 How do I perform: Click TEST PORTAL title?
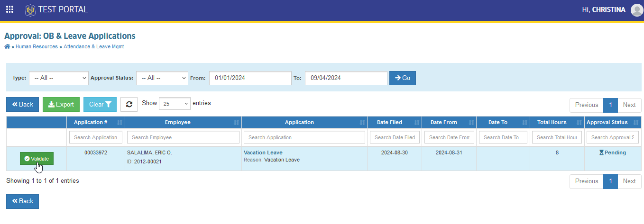[63, 9]
